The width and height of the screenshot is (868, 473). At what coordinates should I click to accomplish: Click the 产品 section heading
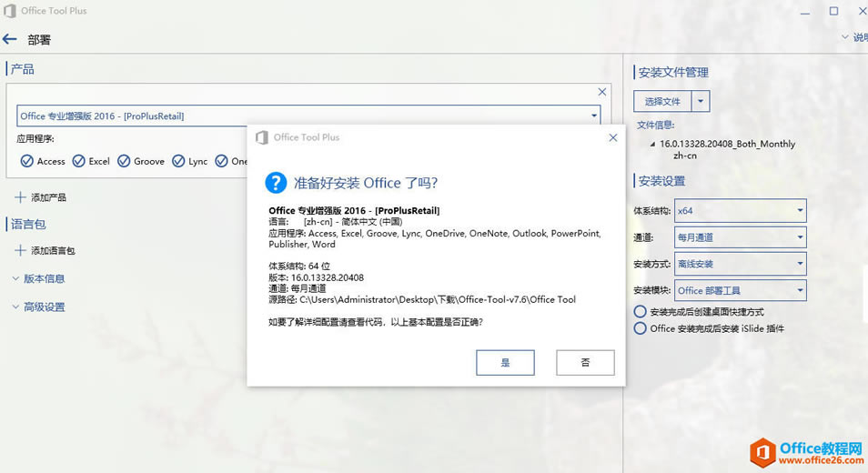(x=22, y=69)
